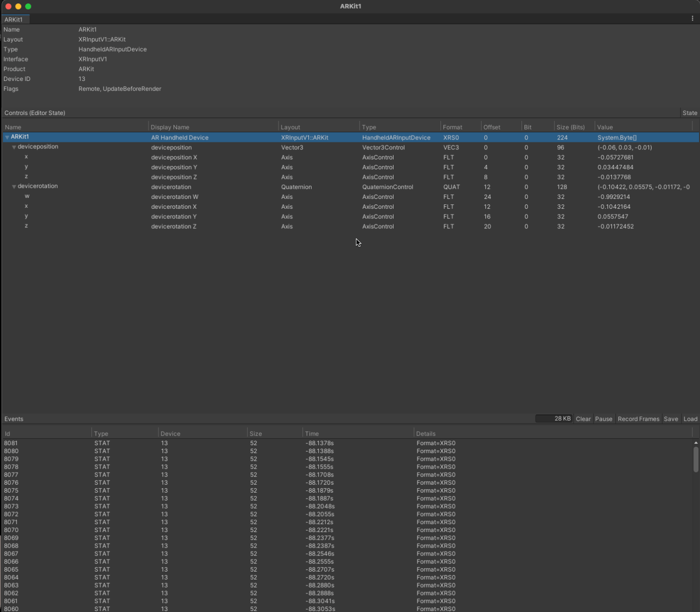
Task: Click the Remote, UpdateBeforeRender flags value
Action: 119,89
